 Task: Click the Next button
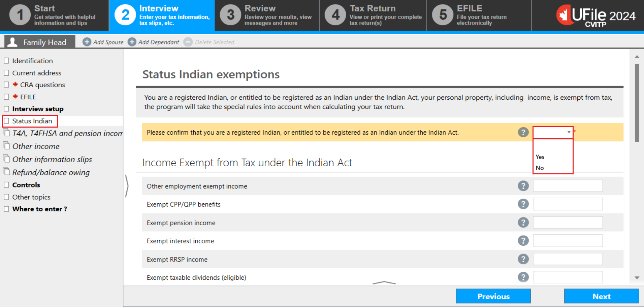pos(601,296)
